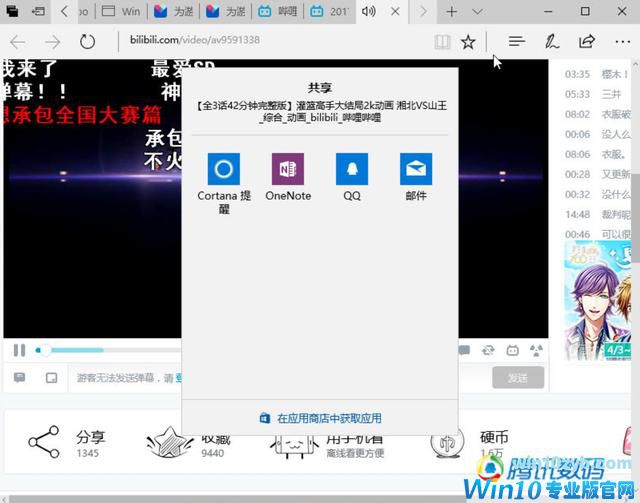Switch to the Win tab
The image size is (640, 503).
124,12
